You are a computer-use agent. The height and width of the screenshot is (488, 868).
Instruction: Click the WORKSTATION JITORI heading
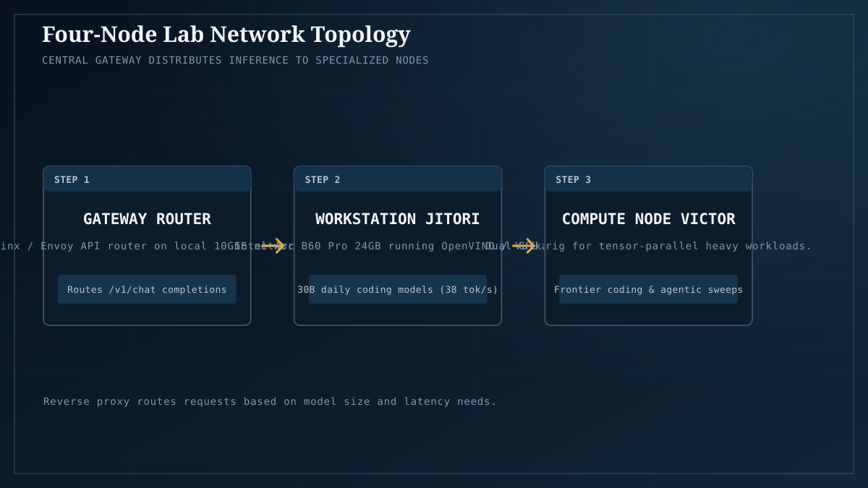398,219
